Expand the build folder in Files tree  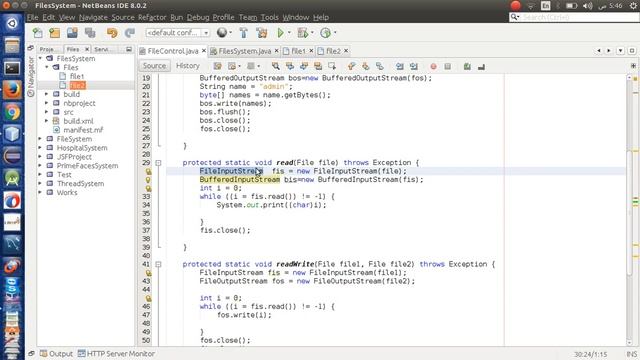(x=47, y=94)
